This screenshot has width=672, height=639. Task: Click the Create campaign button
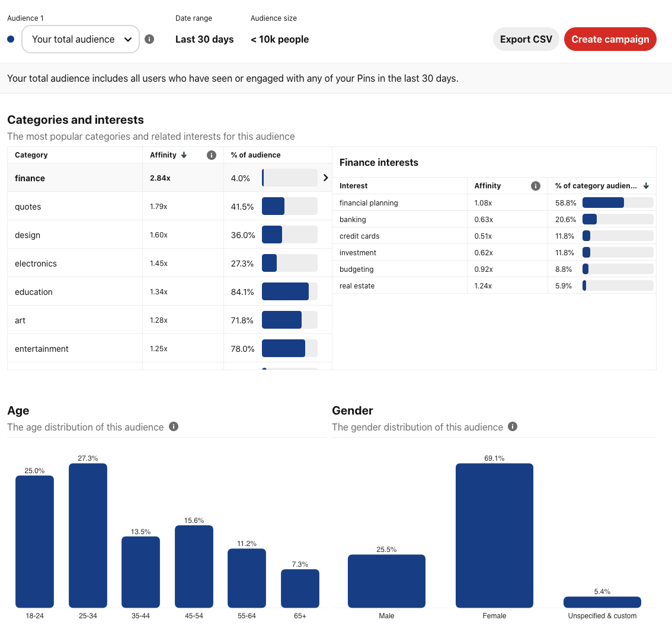click(610, 39)
